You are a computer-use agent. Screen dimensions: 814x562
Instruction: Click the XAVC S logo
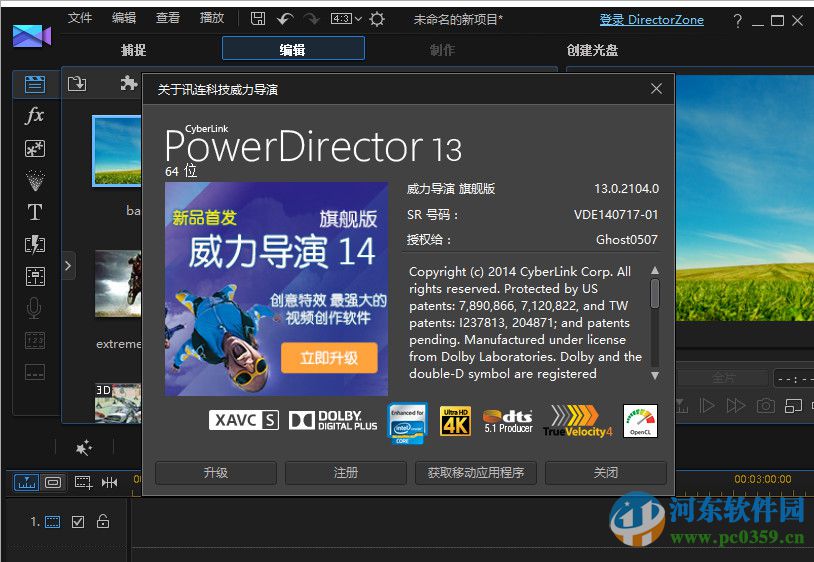coord(243,420)
